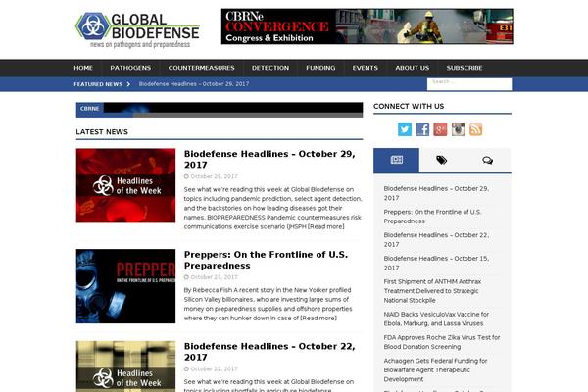Open the Instagram social icon
Image resolution: width=588 pixels, height=392 pixels.
pyautogui.click(x=458, y=129)
